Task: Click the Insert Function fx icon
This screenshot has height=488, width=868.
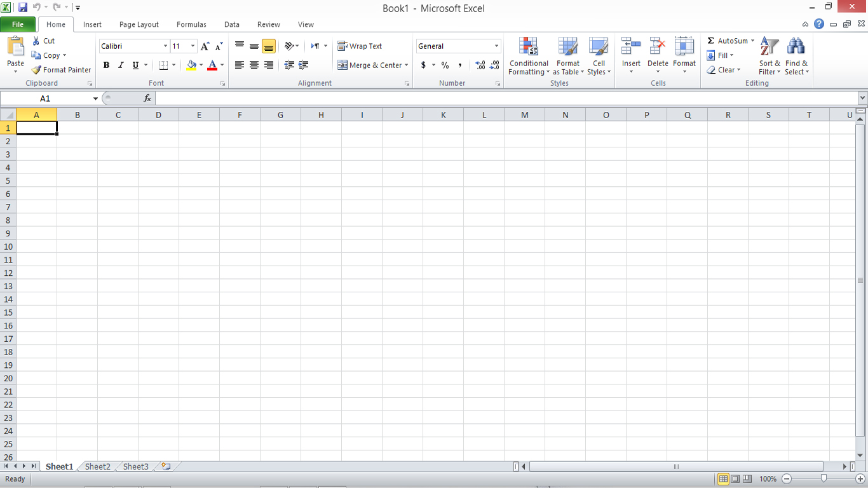Action: (147, 98)
